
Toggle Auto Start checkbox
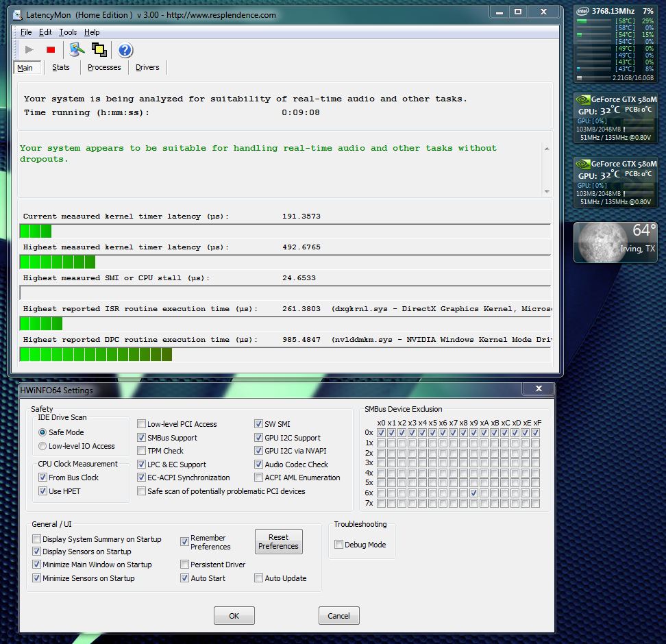(x=184, y=578)
